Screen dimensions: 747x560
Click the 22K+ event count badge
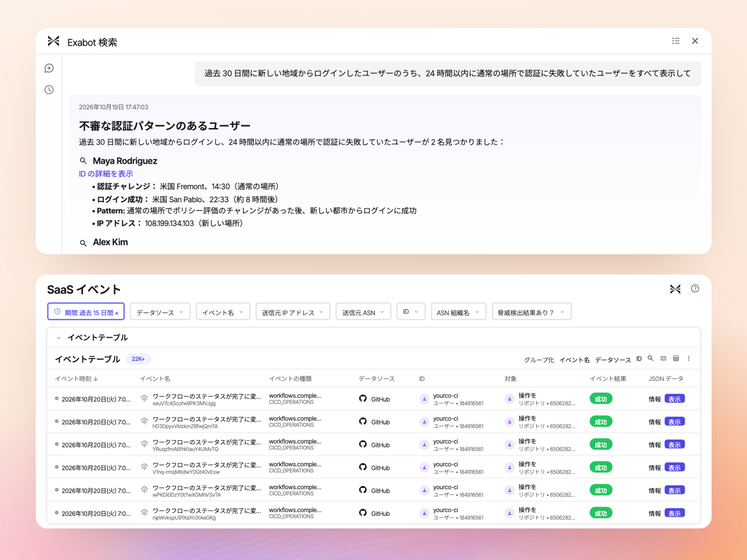tap(138, 359)
